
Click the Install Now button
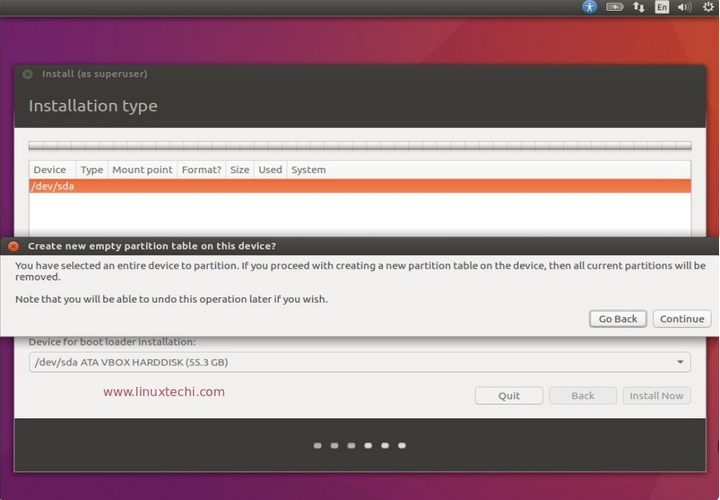point(657,396)
